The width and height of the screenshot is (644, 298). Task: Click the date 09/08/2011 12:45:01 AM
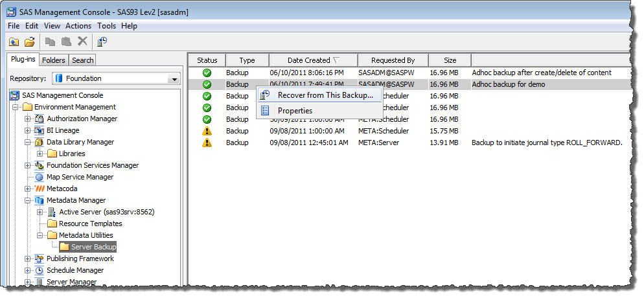[309, 143]
